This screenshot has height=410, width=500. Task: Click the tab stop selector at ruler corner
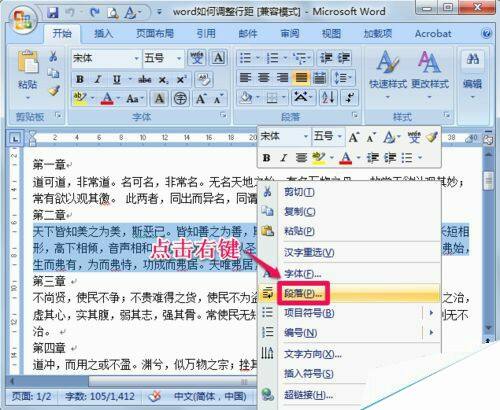tap(15, 138)
